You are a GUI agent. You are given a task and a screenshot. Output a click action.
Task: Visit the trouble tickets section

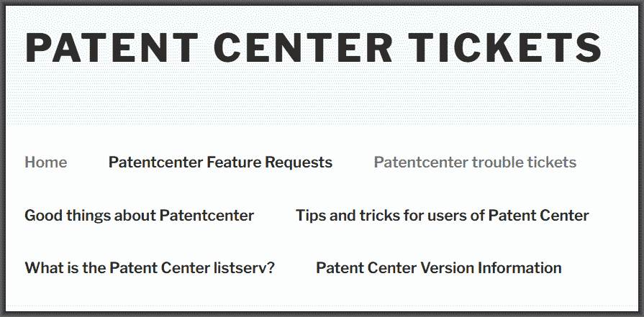(x=475, y=162)
